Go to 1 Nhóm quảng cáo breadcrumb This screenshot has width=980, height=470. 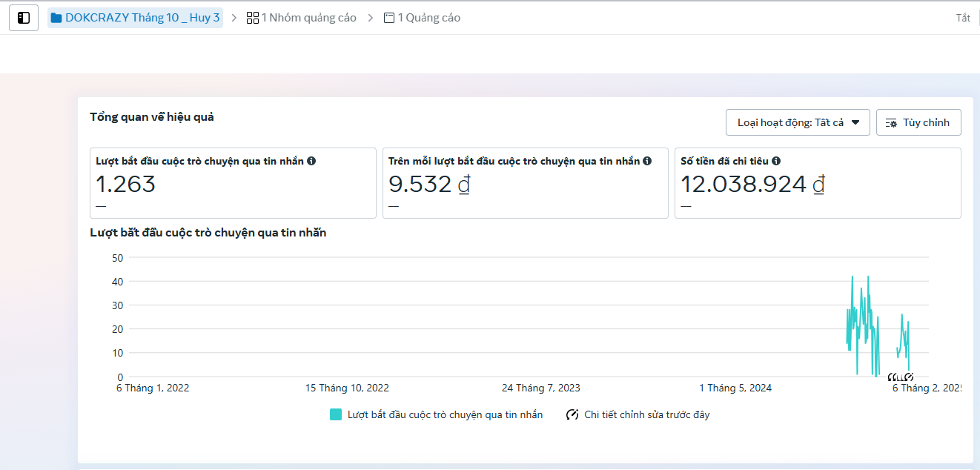point(308,18)
